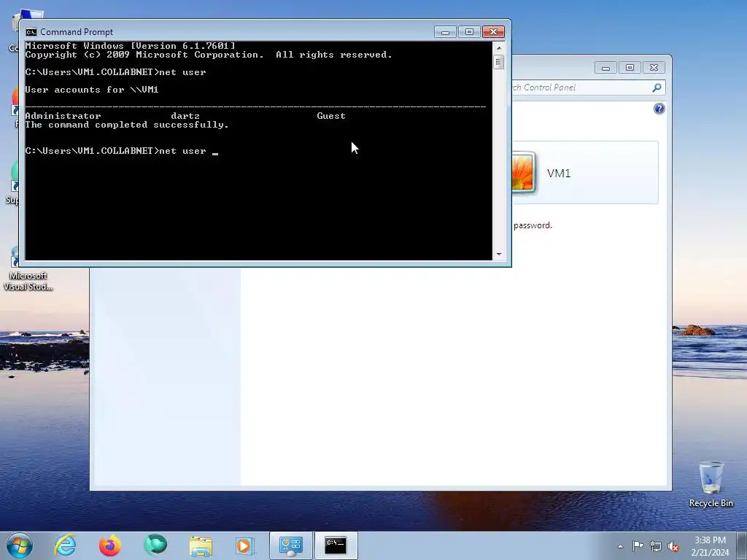Maximize the Control Panel window
This screenshot has height=560, width=747.
tap(630, 68)
